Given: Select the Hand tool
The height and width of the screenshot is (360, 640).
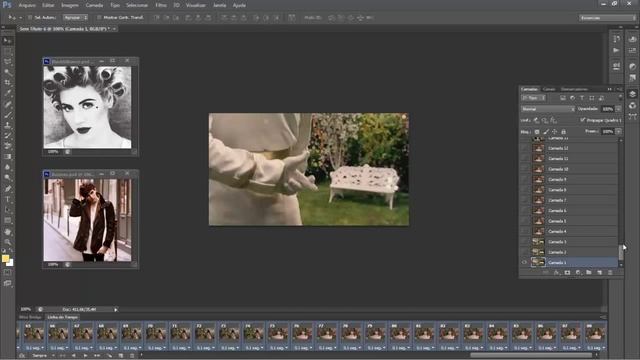Looking at the screenshot, I should click(7, 232).
